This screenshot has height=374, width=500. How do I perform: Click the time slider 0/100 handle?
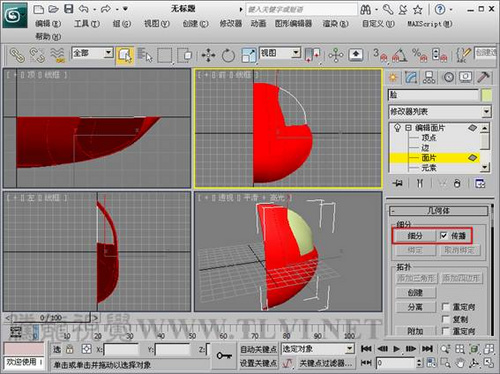click(x=51, y=318)
